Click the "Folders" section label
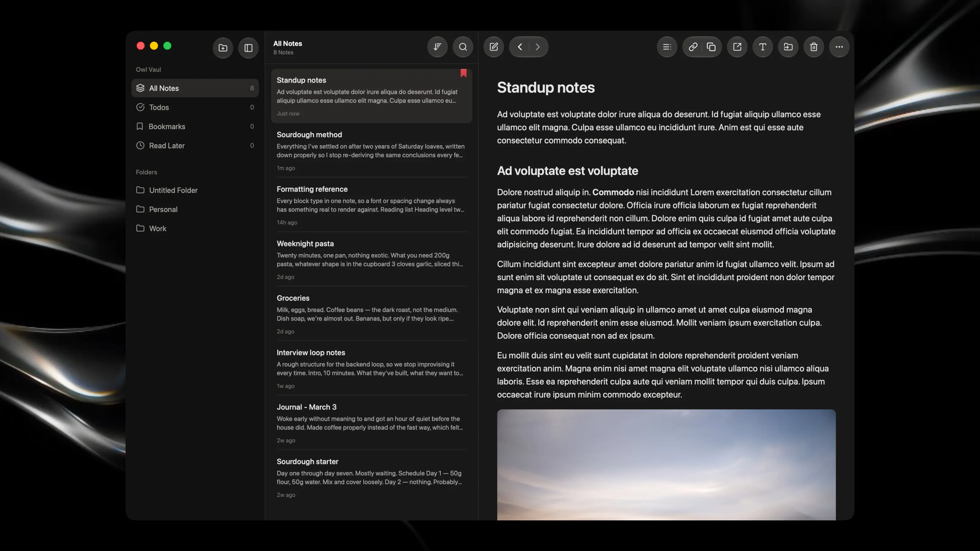This screenshot has width=980, height=551. (x=146, y=172)
